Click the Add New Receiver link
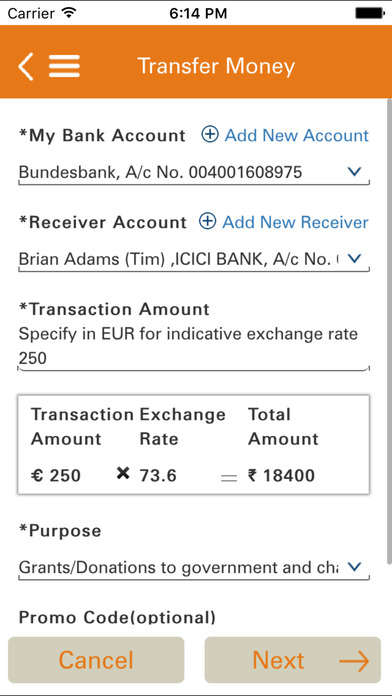The width and height of the screenshot is (392, 696). point(296,222)
